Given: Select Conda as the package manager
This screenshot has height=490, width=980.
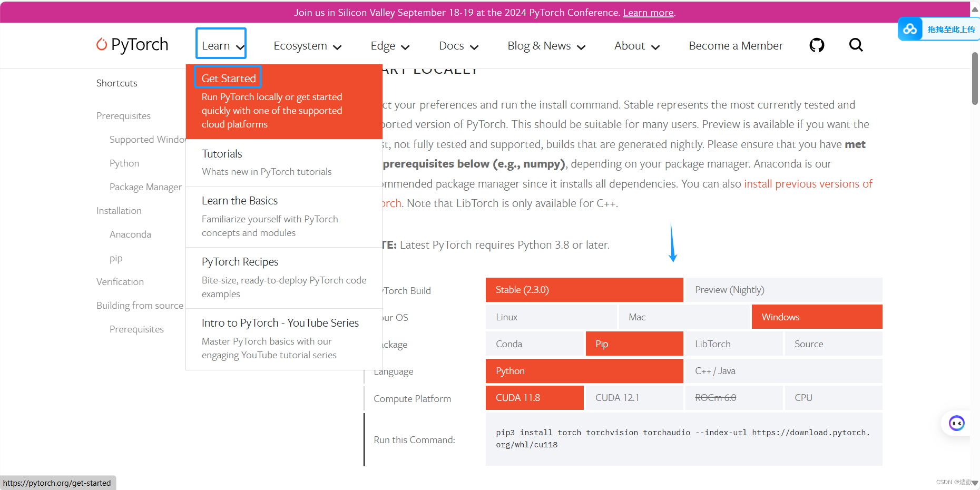Looking at the screenshot, I should tap(535, 344).
